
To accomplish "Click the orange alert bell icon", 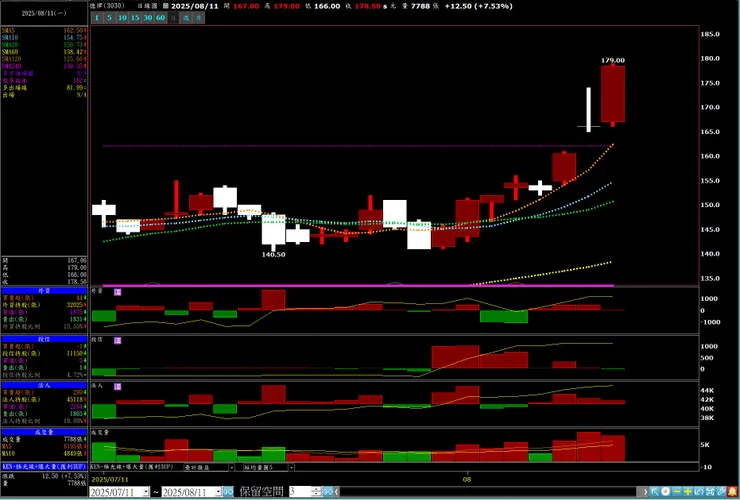I will [x=733, y=492].
